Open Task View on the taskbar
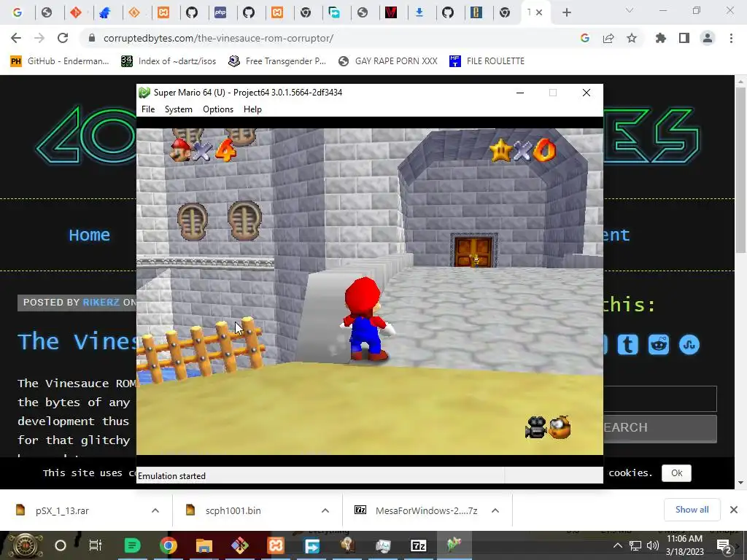This screenshot has height=560, width=747. [96, 545]
